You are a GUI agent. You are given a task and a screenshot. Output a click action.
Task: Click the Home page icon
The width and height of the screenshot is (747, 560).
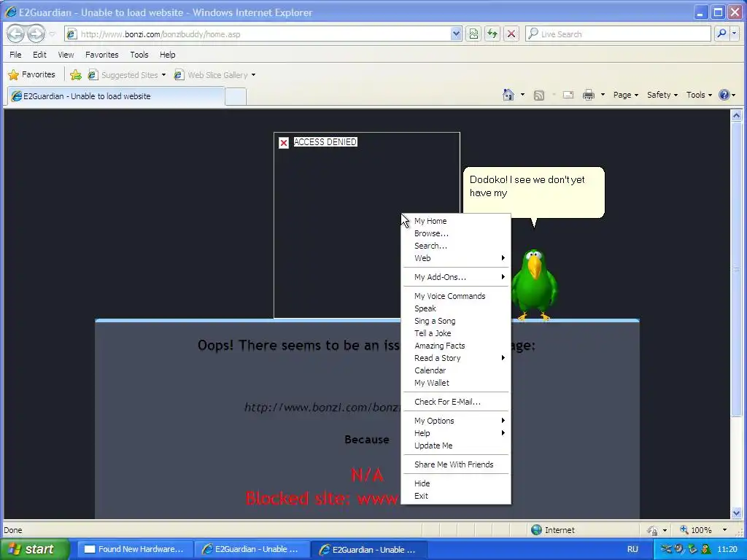(508, 95)
